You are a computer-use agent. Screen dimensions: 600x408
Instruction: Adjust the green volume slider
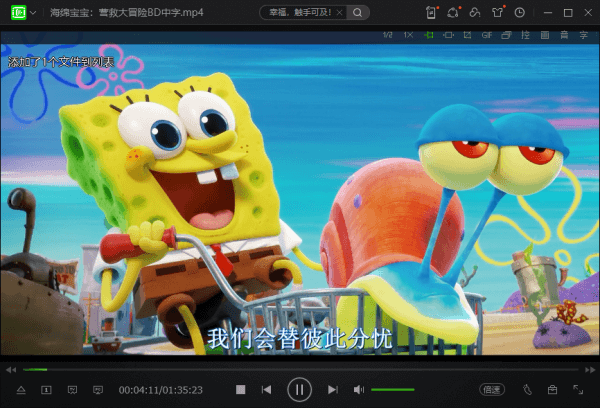[393, 390]
